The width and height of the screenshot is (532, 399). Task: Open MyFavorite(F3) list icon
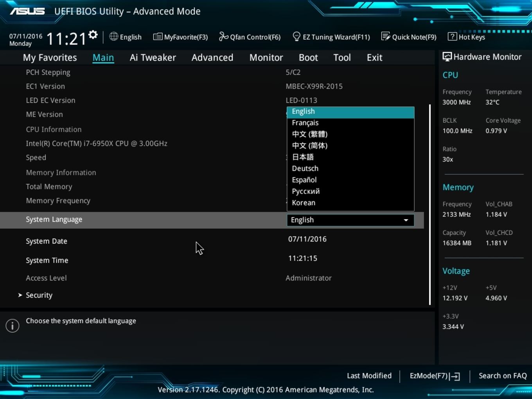[x=158, y=37]
